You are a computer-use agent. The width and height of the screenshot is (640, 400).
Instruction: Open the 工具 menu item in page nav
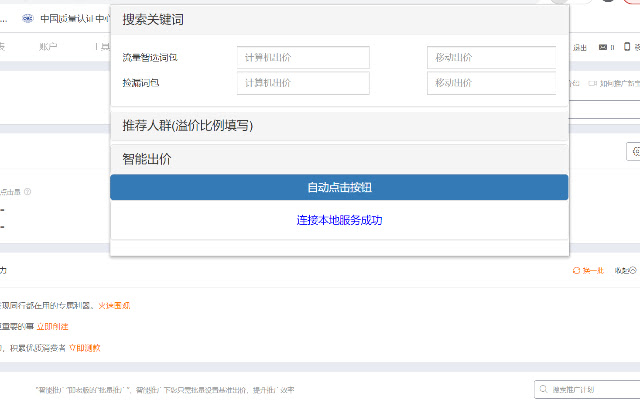tap(103, 47)
